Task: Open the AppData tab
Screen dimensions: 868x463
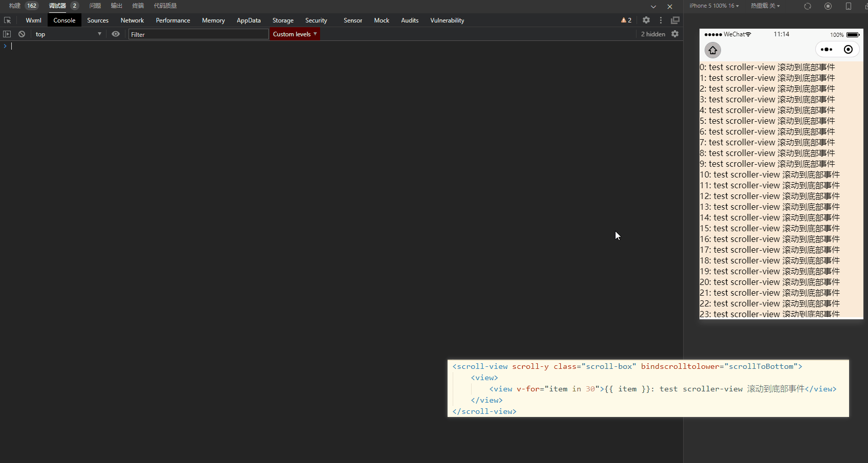Action: pyautogui.click(x=248, y=20)
